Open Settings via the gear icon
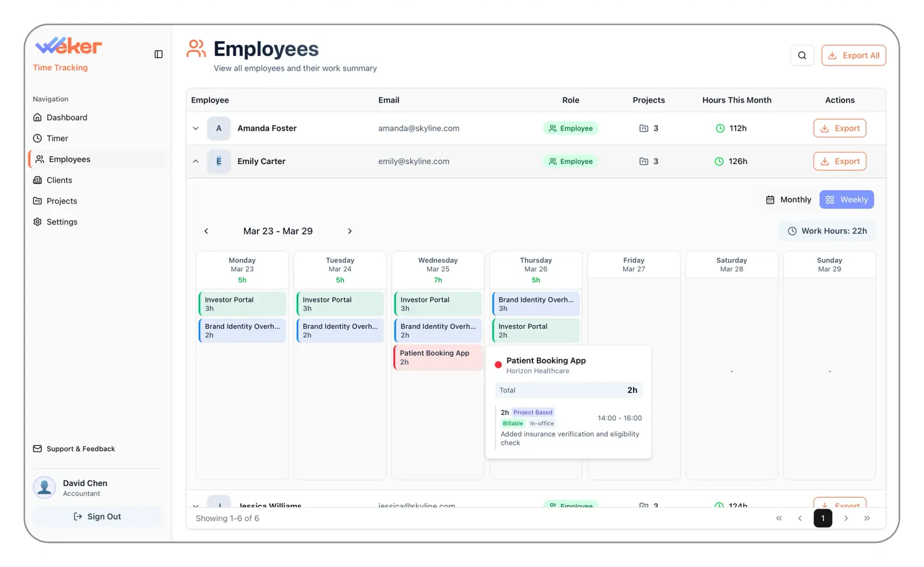Screen dimensions: 924x567 point(37,221)
